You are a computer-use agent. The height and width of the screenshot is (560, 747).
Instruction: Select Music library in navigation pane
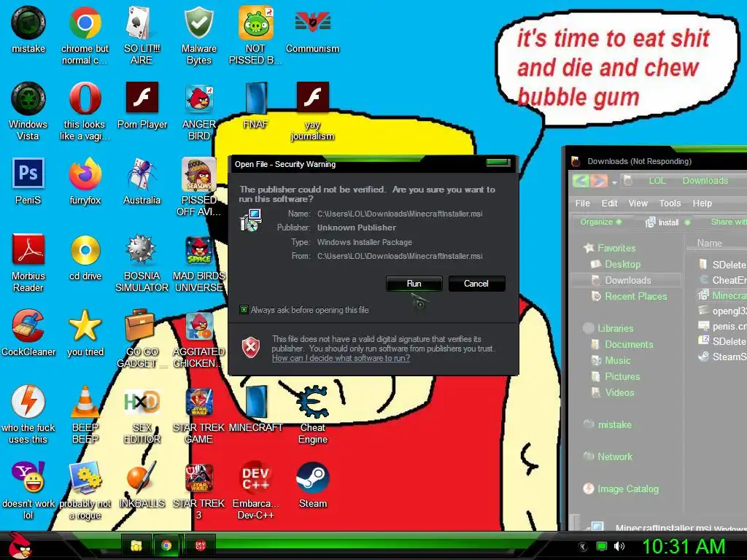point(611,360)
